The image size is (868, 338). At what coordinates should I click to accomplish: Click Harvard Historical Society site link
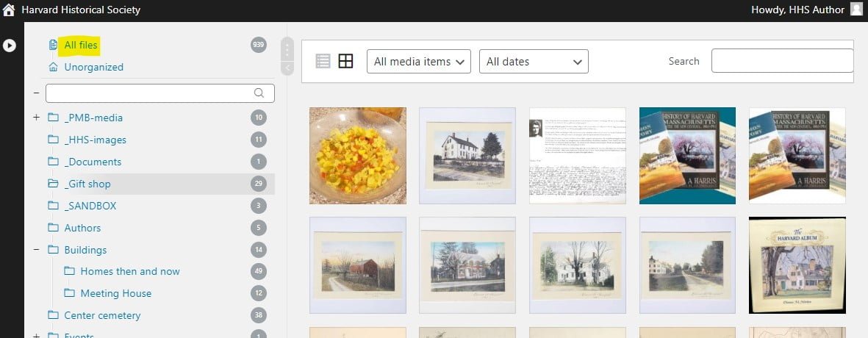click(x=81, y=10)
